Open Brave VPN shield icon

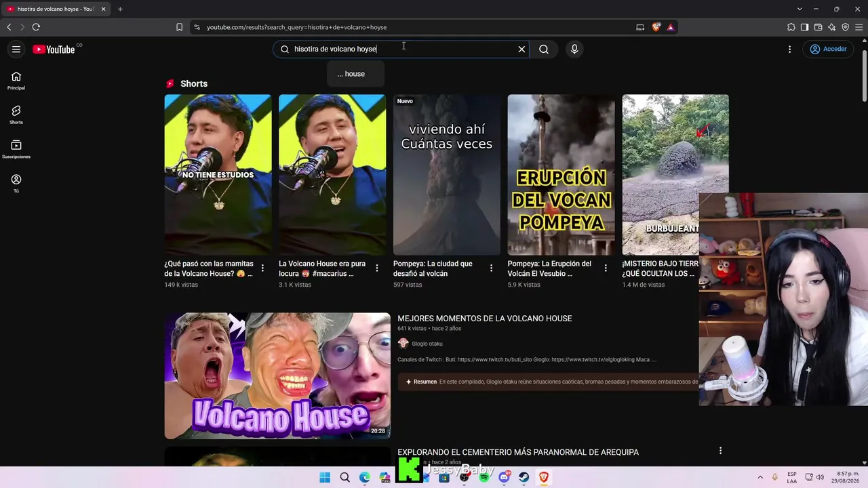[x=845, y=27]
